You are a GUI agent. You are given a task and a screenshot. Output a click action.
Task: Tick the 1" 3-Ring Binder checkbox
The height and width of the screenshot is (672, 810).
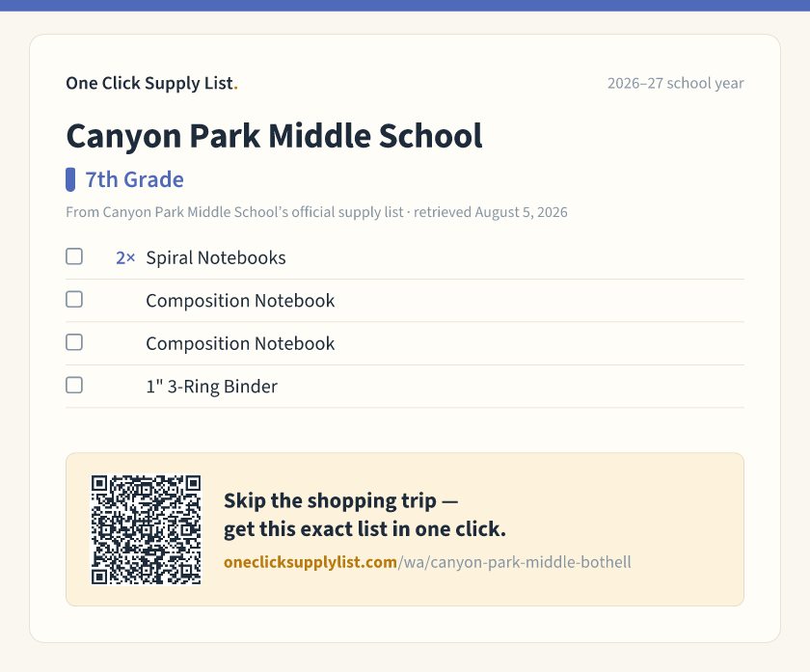point(74,386)
